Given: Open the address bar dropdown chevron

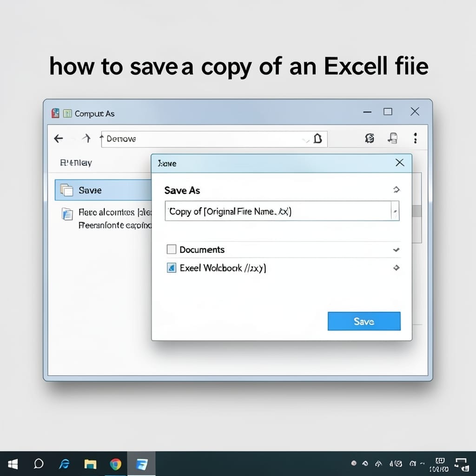Looking at the screenshot, I should point(306,140).
